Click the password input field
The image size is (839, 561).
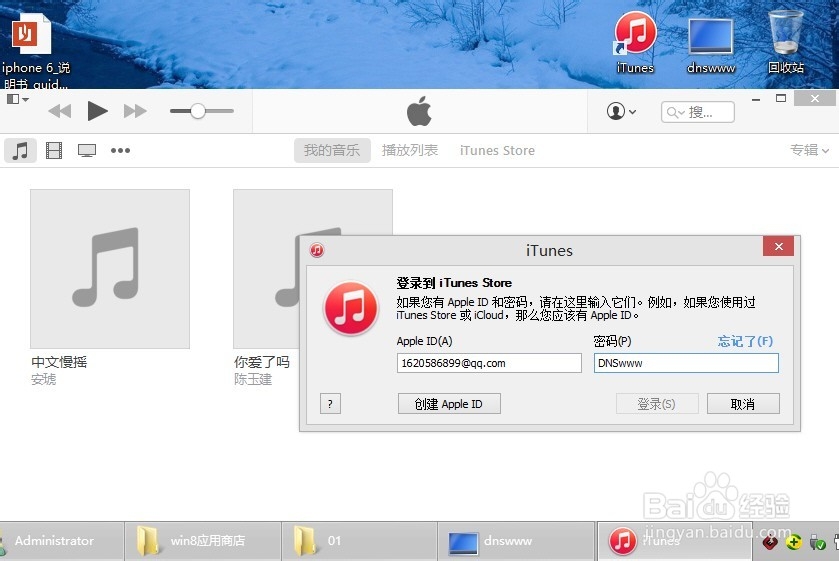[686, 363]
